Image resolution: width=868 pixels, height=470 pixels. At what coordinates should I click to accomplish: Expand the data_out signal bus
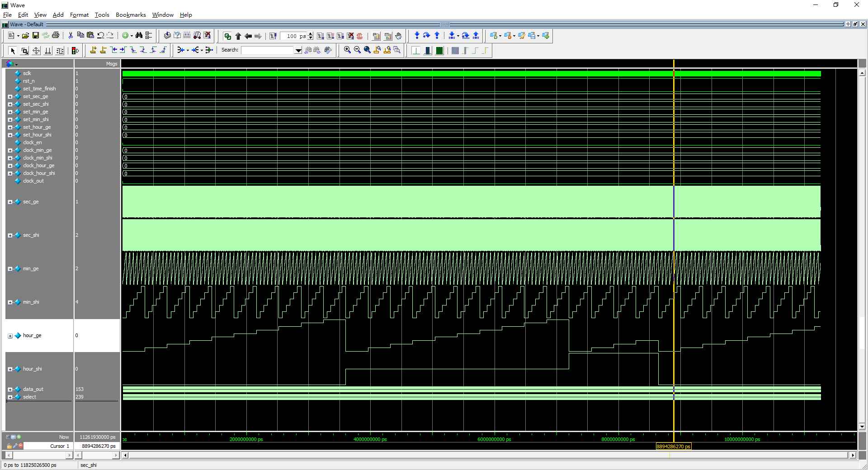pyautogui.click(x=10, y=390)
